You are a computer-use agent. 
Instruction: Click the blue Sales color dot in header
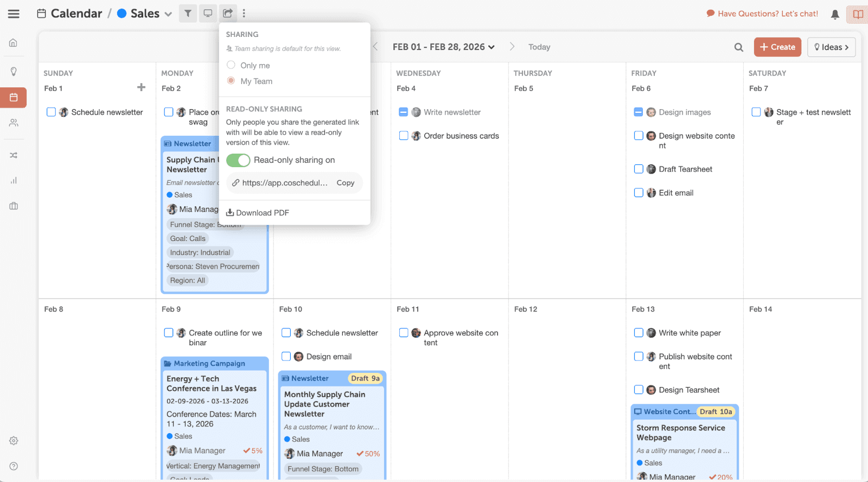click(x=122, y=14)
